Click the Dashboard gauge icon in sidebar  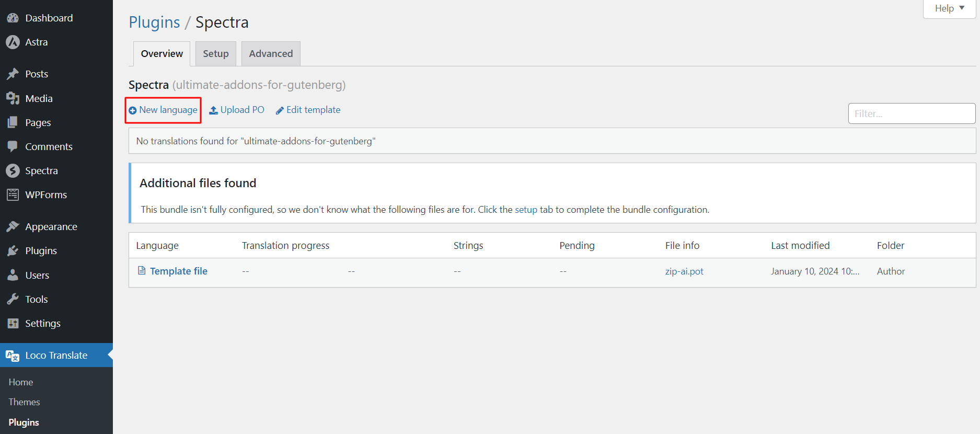click(x=13, y=18)
